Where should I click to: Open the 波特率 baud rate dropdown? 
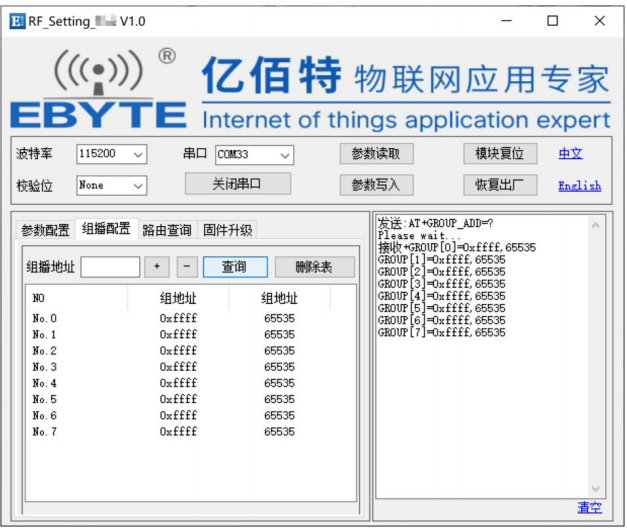138,155
